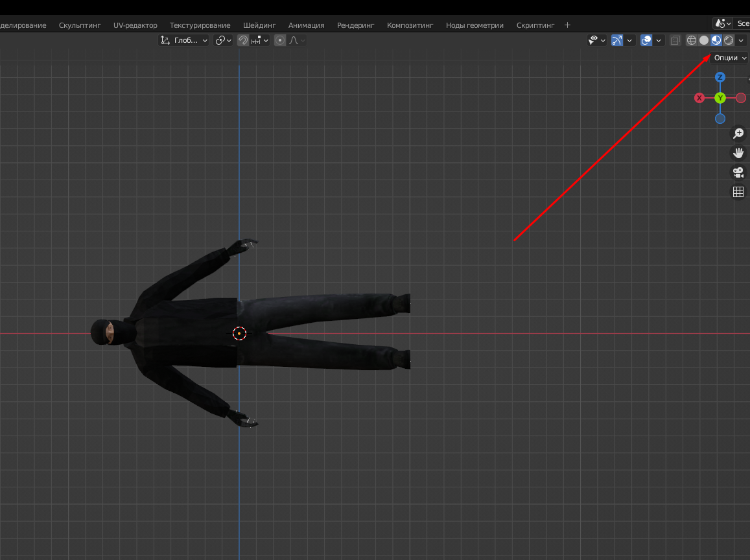750x560 pixels.
Task: Open the Опции dropdown
Action: [729, 58]
